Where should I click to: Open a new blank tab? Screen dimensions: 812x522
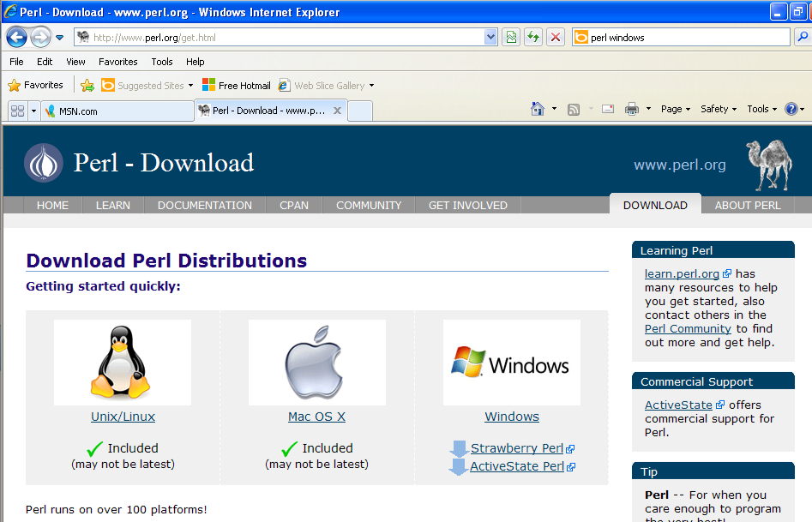point(360,111)
